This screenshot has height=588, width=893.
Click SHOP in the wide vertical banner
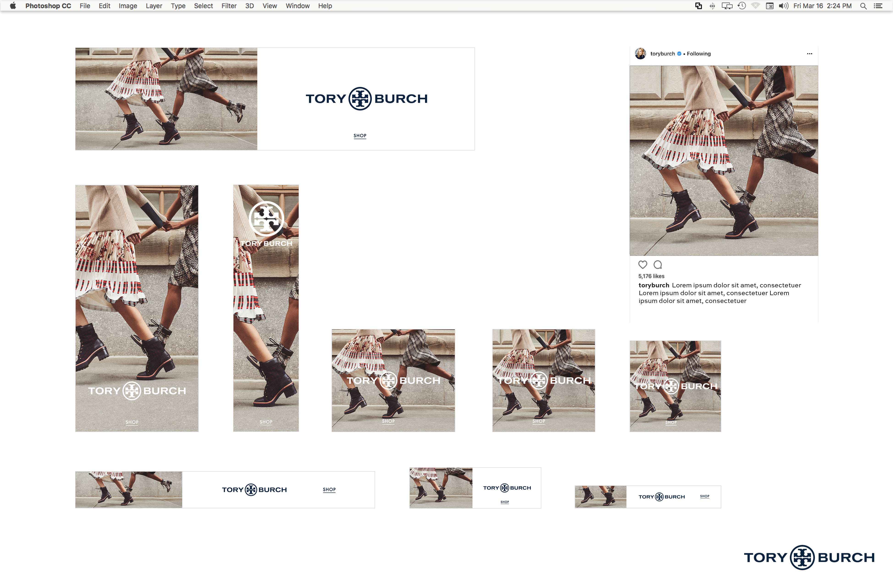132,422
